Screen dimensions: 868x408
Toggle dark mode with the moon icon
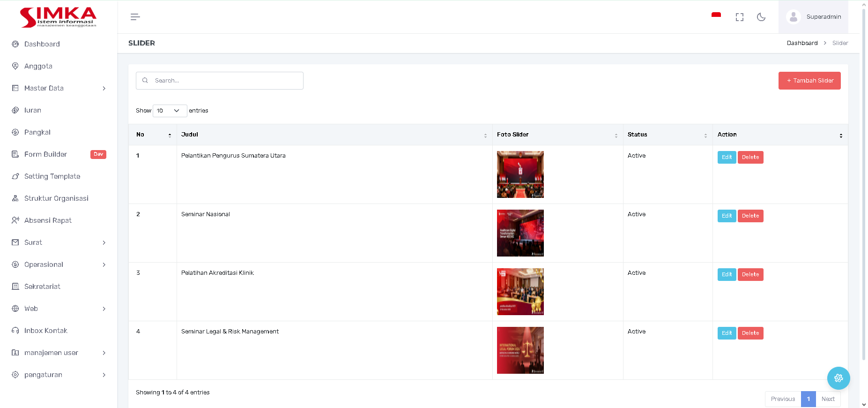click(x=761, y=17)
